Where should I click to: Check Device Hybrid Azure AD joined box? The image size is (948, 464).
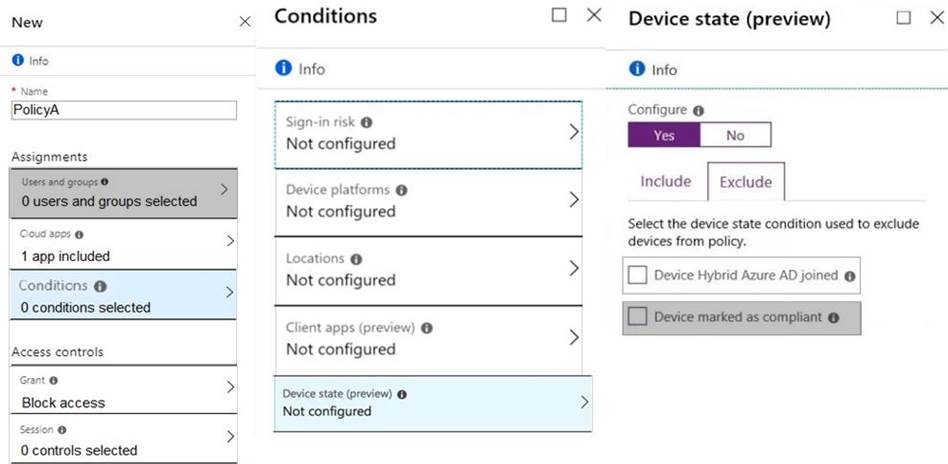coord(637,275)
